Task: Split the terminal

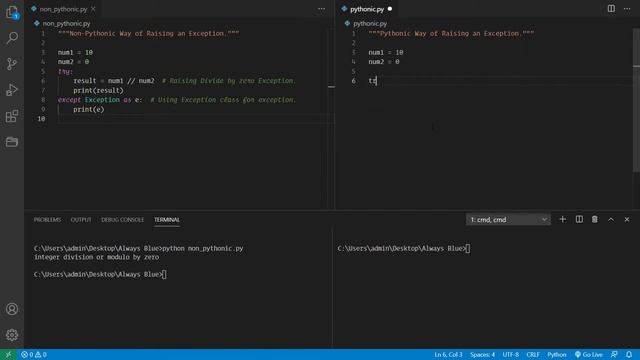Action: [579, 219]
